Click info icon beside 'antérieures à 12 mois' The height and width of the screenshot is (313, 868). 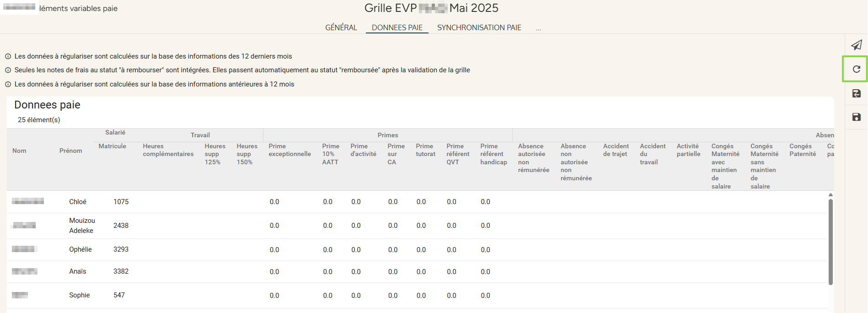[x=8, y=84]
